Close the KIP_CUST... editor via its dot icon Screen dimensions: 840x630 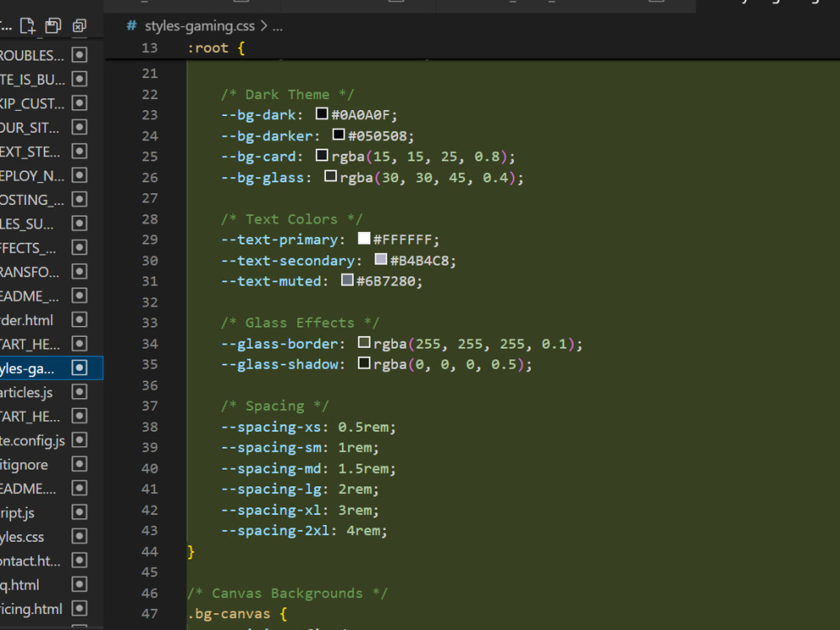point(79,102)
